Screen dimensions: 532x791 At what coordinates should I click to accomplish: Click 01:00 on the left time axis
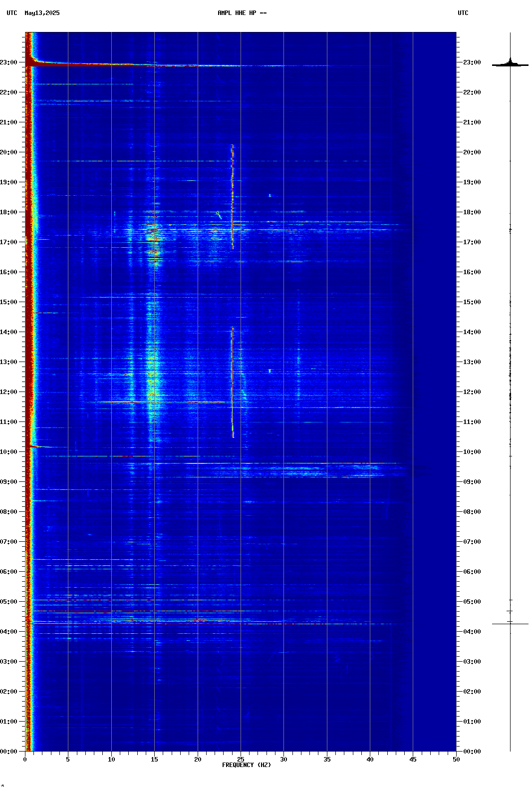(x=8, y=722)
